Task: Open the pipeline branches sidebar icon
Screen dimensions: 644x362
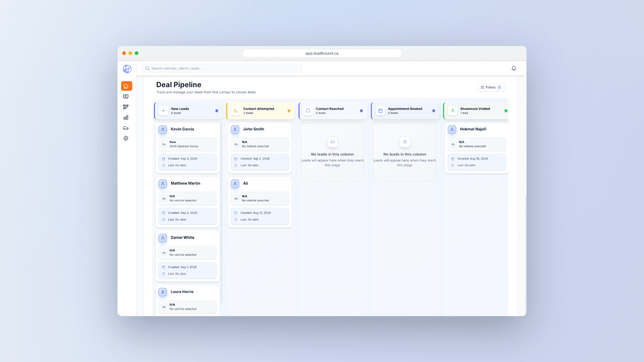Action: coord(126,107)
